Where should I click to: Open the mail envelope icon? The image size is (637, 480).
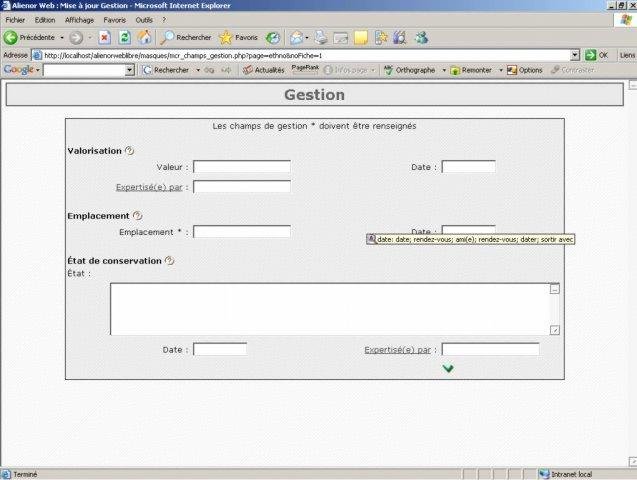[x=296, y=38]
